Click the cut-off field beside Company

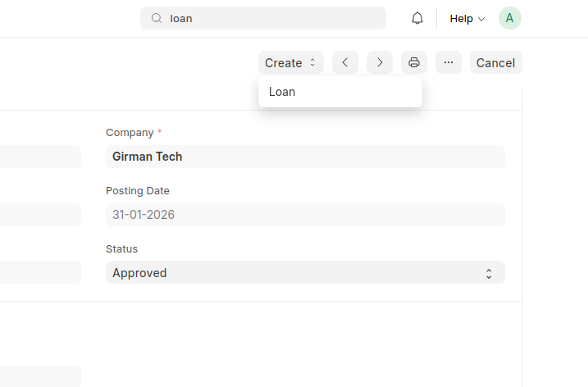pos(40,157)
